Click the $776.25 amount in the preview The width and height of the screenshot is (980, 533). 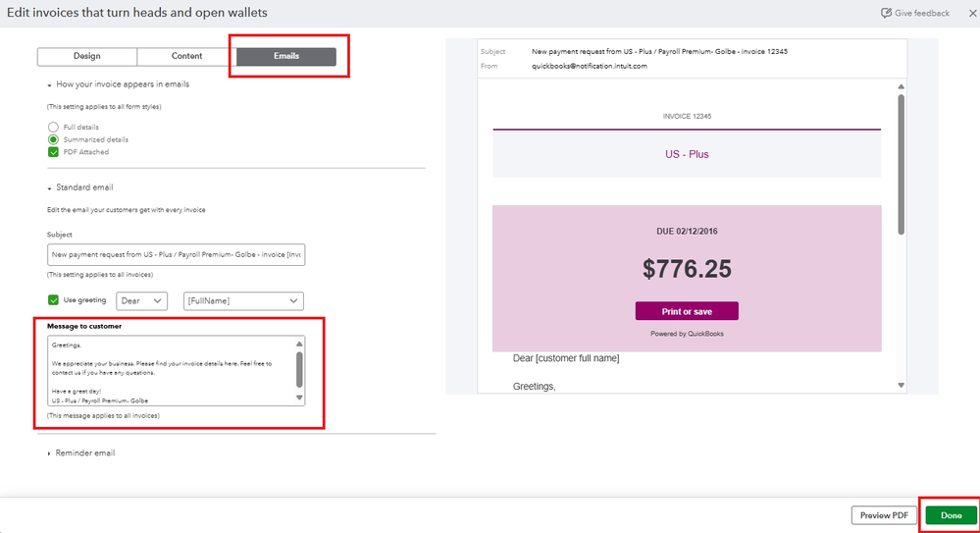click(687, 269)
